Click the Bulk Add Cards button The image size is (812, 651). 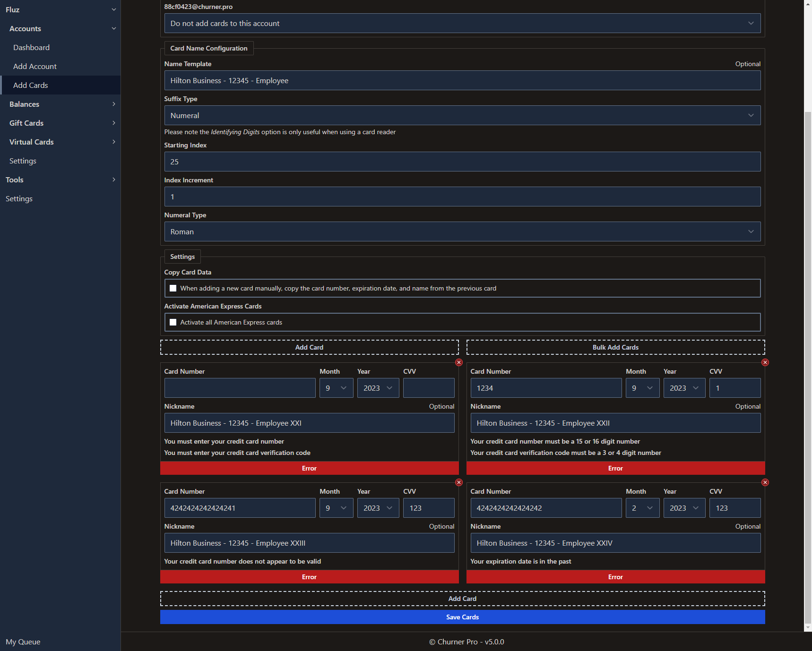tap(615, 347)
